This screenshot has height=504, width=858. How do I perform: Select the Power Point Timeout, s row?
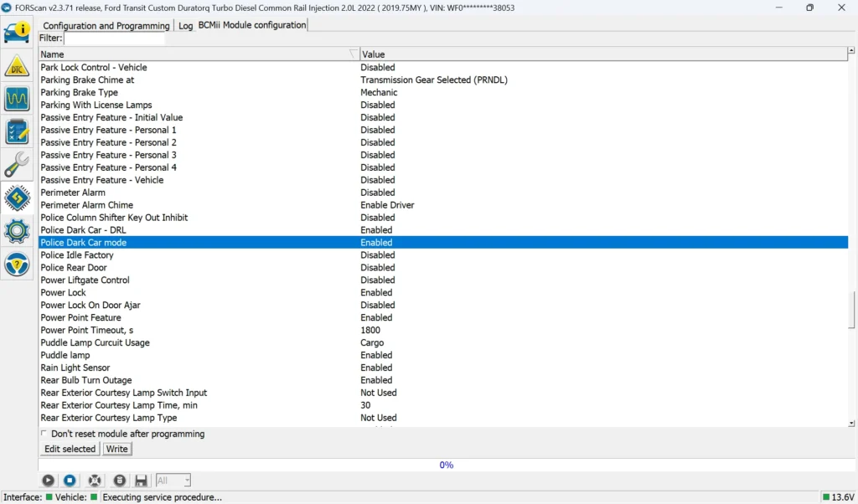(x=443, y=330)
